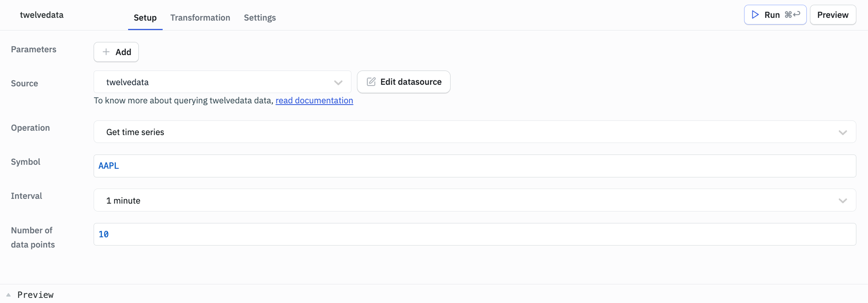Run the twelvedata query
The height and width of the screenshot is (303, 868).
coord(775,15)
